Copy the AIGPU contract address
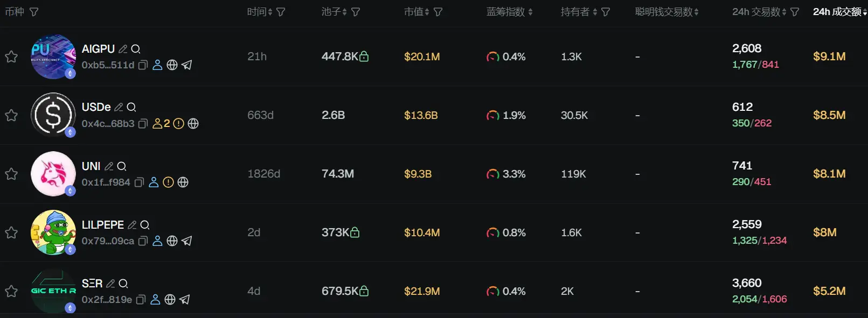Viewport: 868px width, 318px height. coord(143,65)
